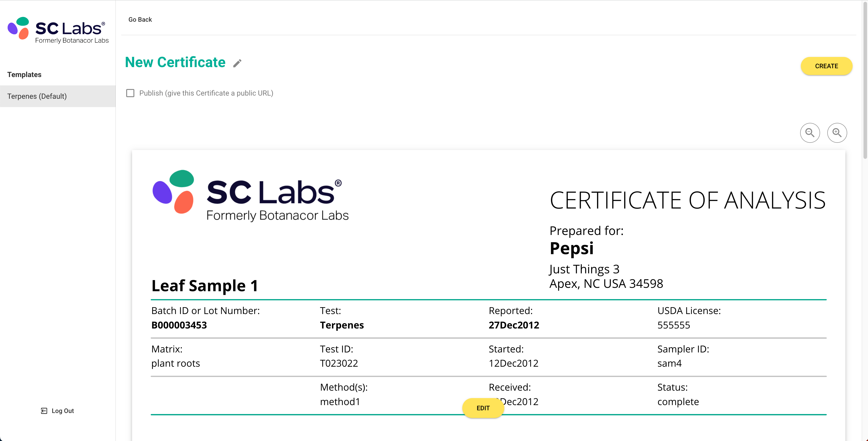Click the Publish public URL label text
This screenshot has height=441, width=868.
(206, 93)
